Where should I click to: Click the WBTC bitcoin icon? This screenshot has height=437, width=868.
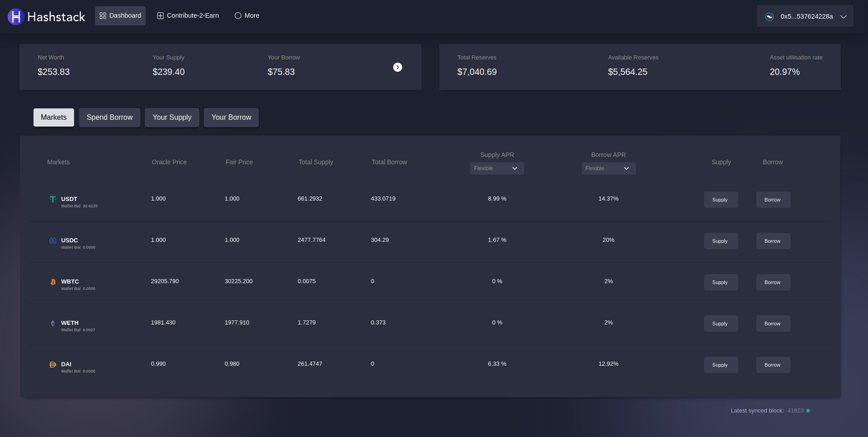point(53,282)
